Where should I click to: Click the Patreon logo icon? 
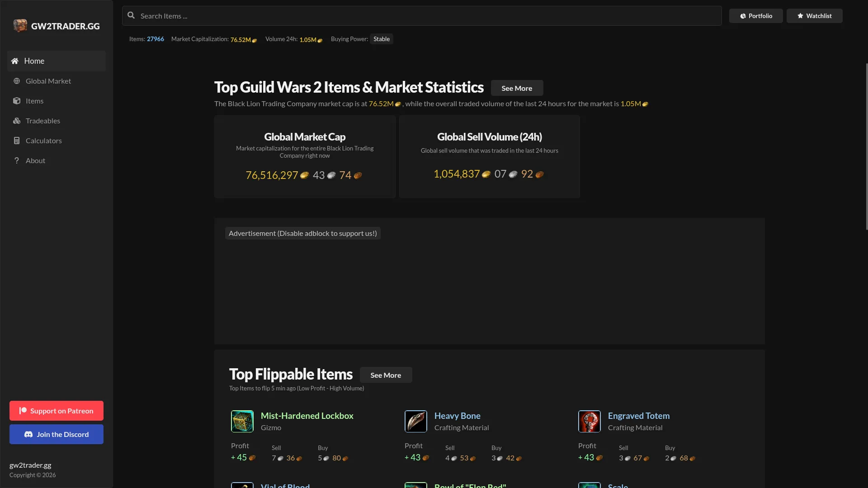pos(23,411)
